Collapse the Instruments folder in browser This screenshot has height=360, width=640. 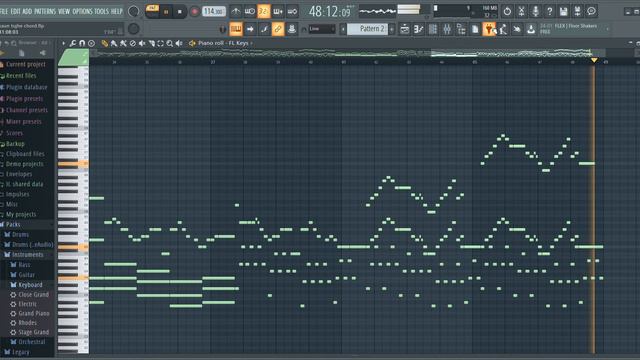27,255
